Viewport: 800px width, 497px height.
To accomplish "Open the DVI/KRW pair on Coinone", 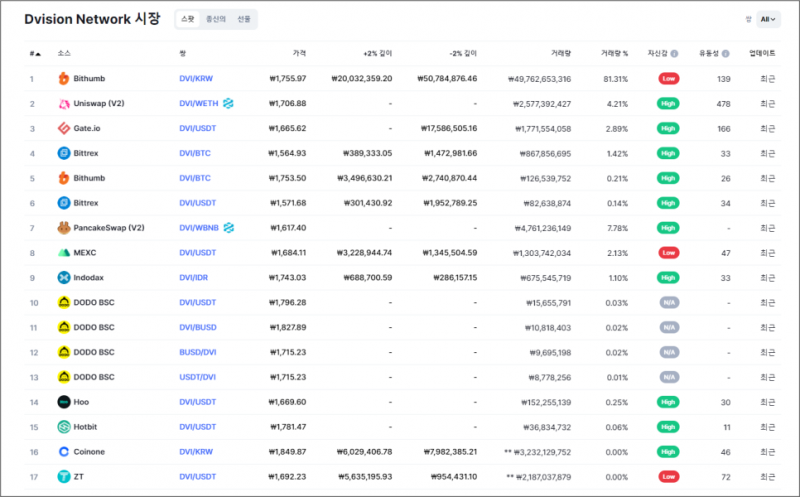I will coord(196,452).
